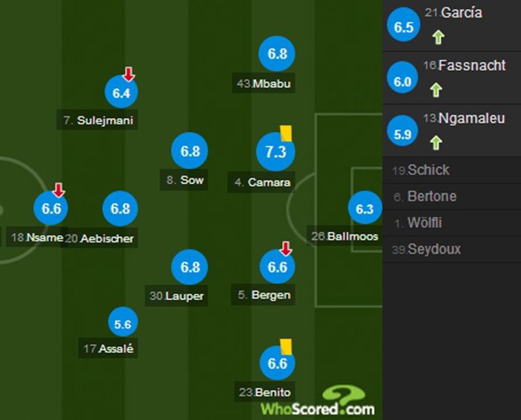The height and width of the screenshot is (420, 521).
Task: Click Camara's 7.3 rating circle
Action: pyautogui.click(x=275, y=152)
